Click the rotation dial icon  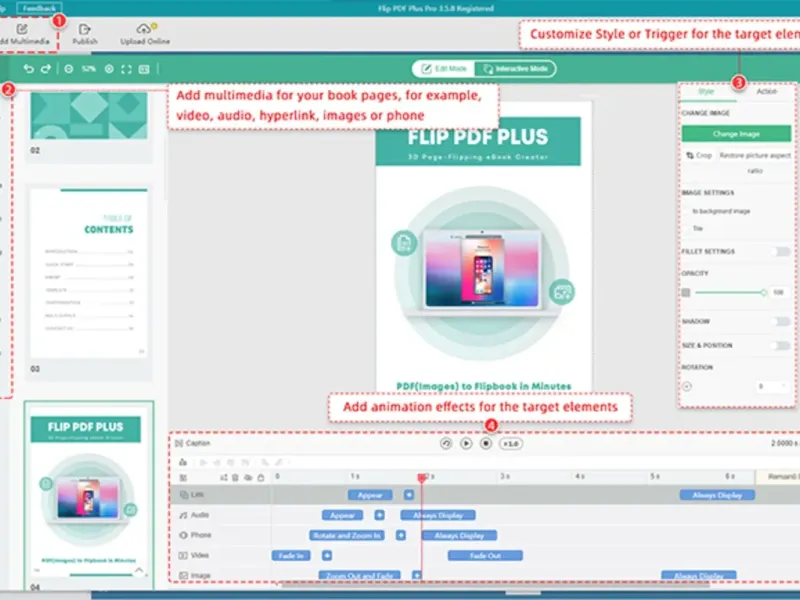click(x=687, y=386)
